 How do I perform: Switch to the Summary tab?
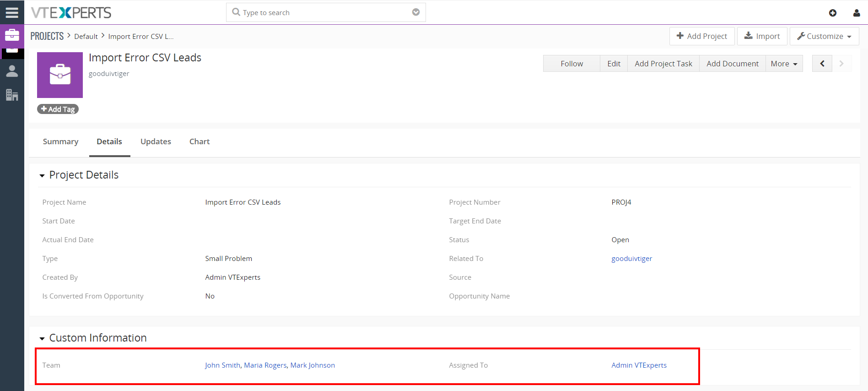(60, 141)
